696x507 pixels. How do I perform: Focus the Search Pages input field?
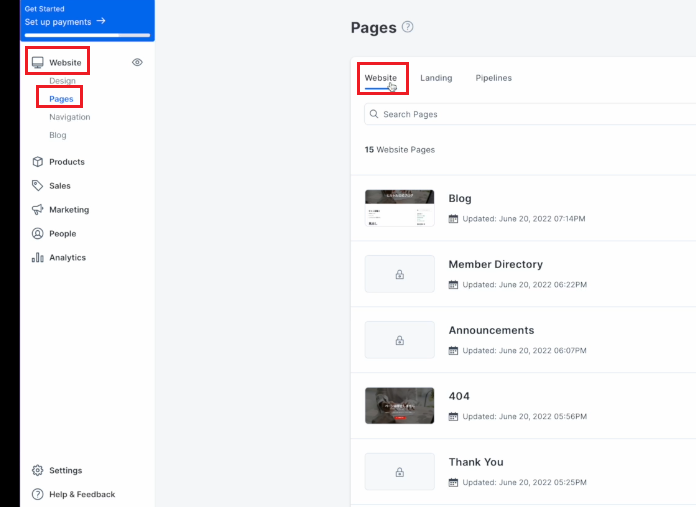(530, 114)
